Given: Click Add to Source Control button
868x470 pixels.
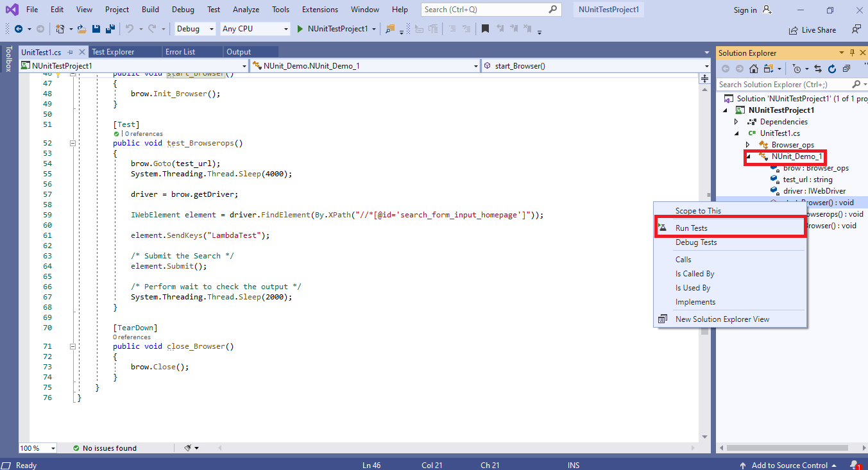Looking at the screenshot, I should tap(789, 465).
